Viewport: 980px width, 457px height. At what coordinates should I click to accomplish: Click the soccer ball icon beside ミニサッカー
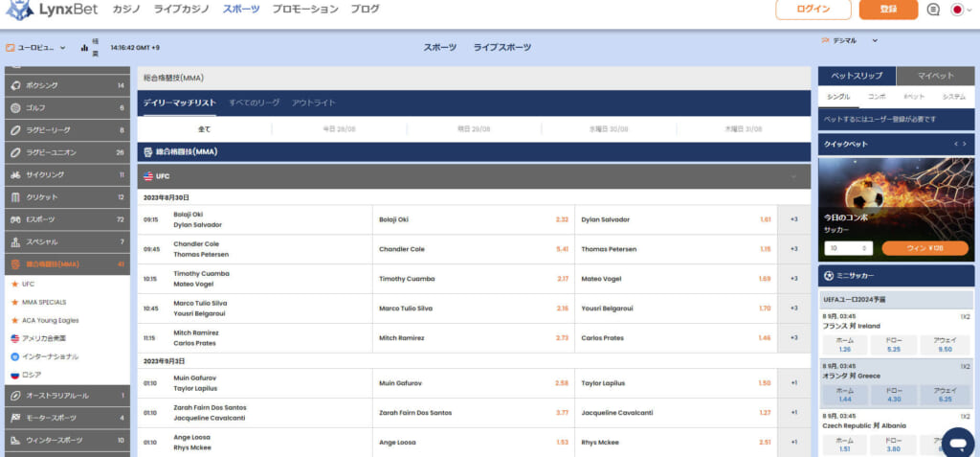[830, 276]
